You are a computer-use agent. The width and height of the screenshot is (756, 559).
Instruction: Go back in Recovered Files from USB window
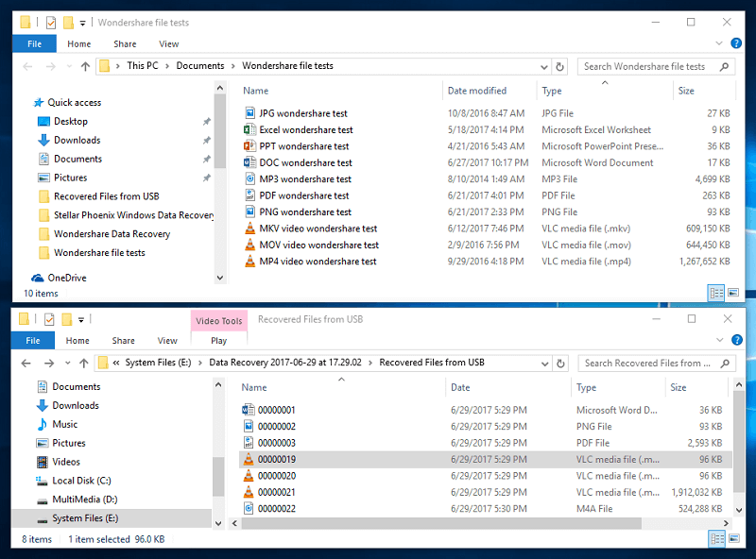26,363
